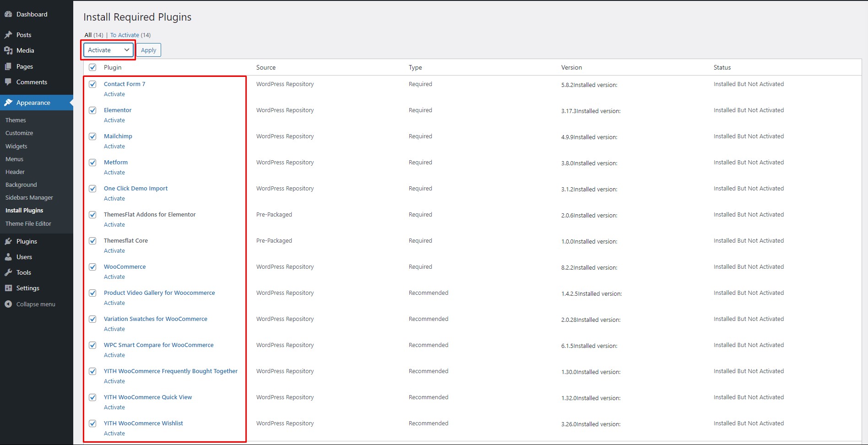Open YITH WooCommerce Quick View link

148,397
